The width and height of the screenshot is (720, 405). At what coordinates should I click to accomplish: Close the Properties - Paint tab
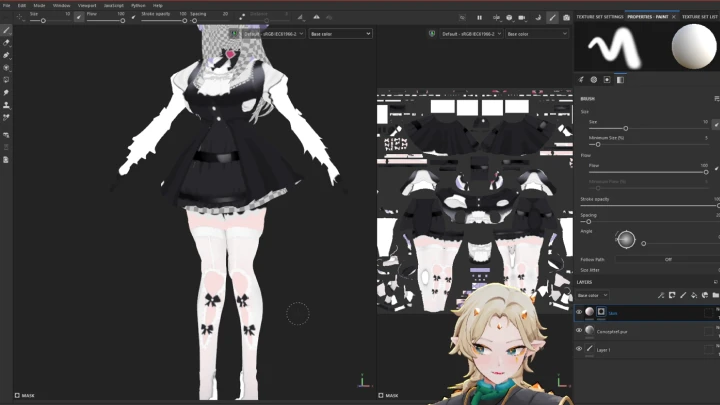point(674,17)
